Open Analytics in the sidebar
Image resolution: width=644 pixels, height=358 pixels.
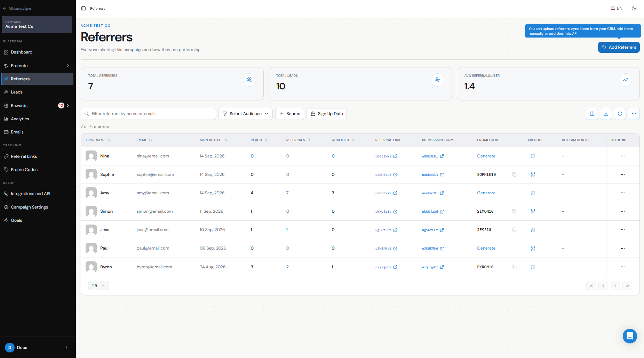(x=37, y=119)
